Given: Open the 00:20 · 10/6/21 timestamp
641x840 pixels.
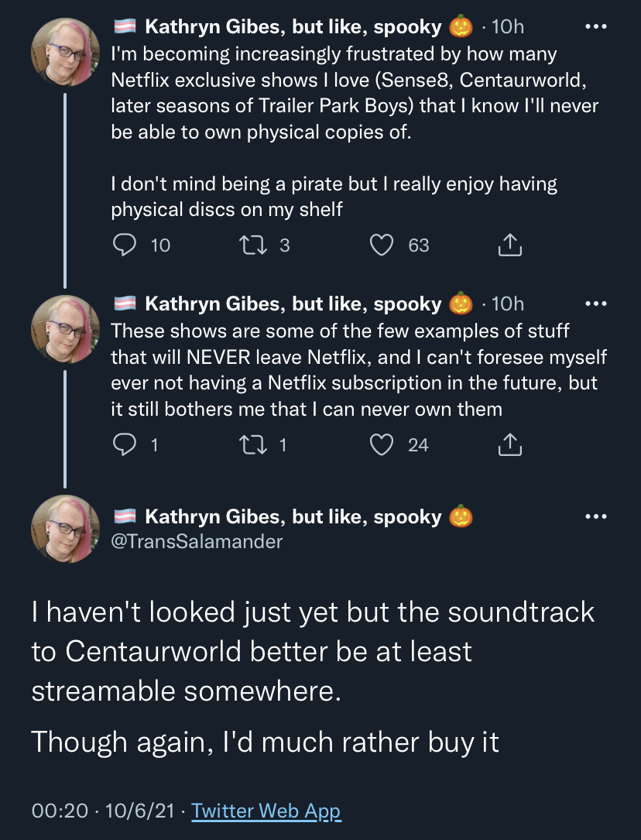Looking at the screenshot, I should pyautogui.click(x=104, y=811).
